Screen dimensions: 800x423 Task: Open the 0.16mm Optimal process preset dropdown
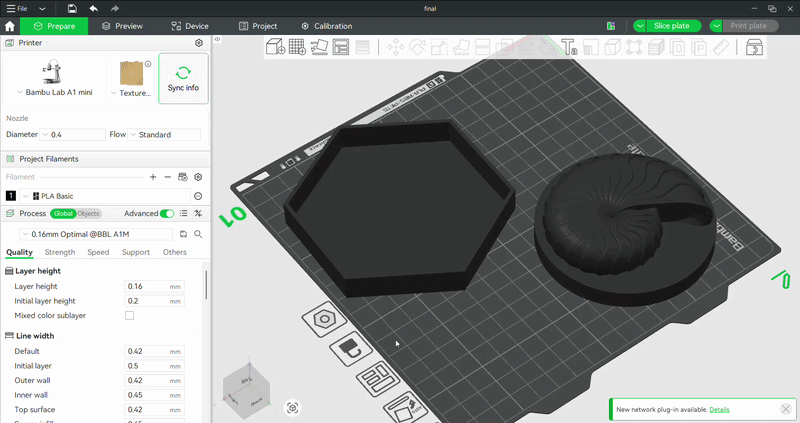click(x=96, y=234)
